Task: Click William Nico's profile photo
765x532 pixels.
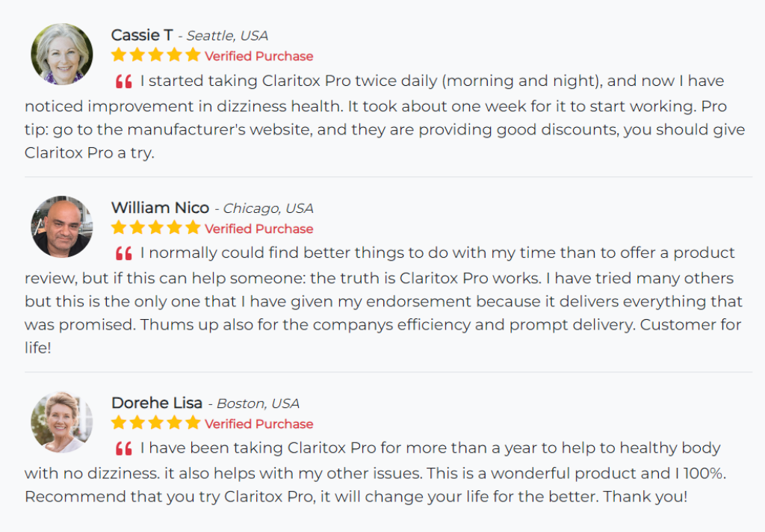Action: (61, 227)
